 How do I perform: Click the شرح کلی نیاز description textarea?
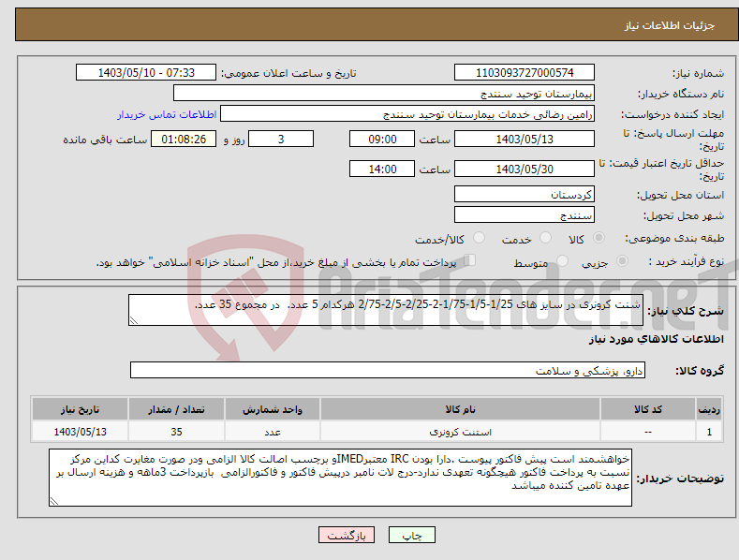pyautogui.click(x=386, y=310)
